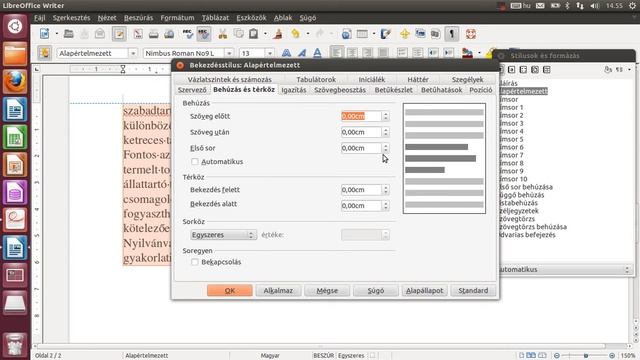Open the Táblázat menu

(215, 18)
